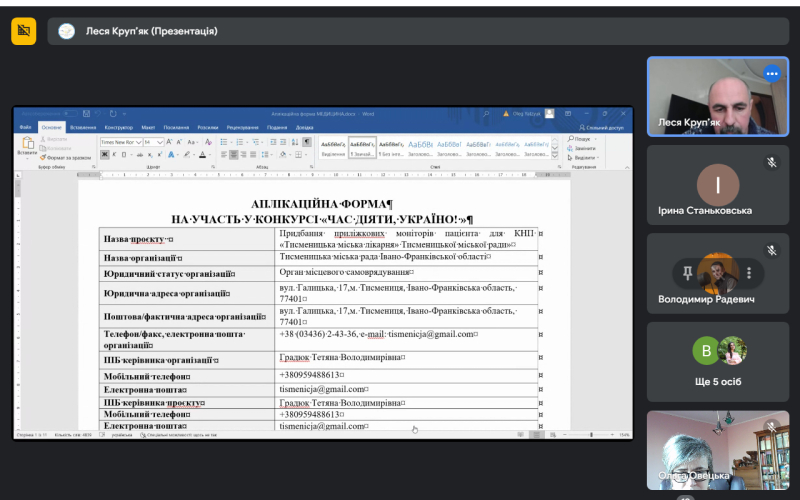
Task: Click Пошук in the Editing group
Action: point(581,139)
